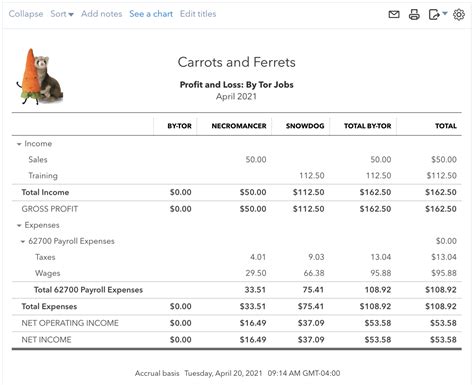Click Taxes Necromancer 4.01 value
The width and height of the screenshot is (474, 385).
[258, 257]
